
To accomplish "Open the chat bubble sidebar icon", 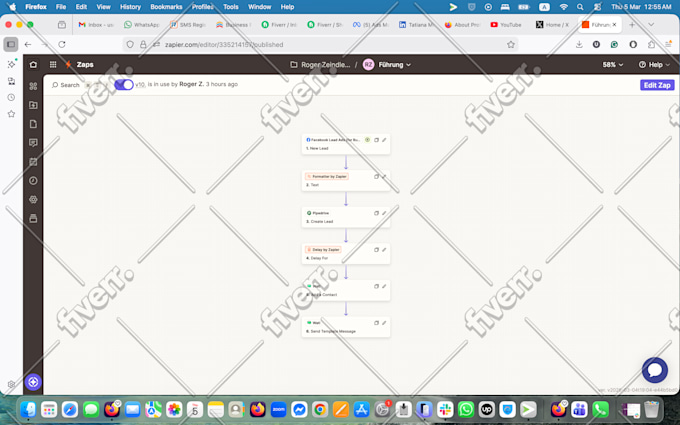I will pyautogui.click(x=33, y=143).
